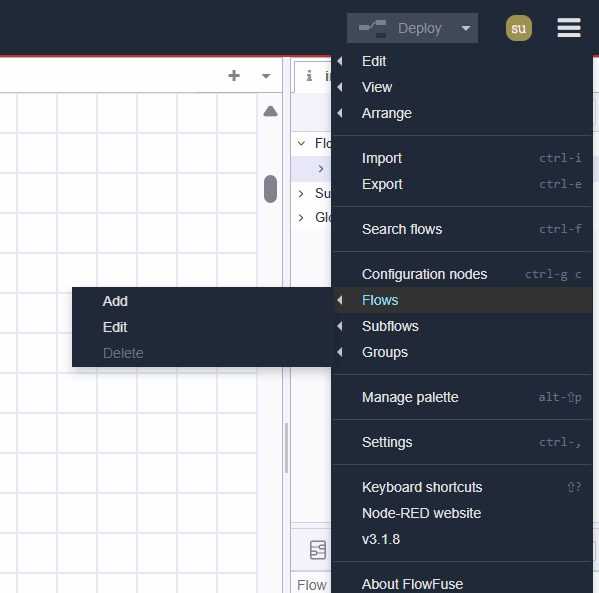Open Configuration nodes from the menu
Image resolution: width=599 pixels, height=593 pixels.
(x=462, y=274)
